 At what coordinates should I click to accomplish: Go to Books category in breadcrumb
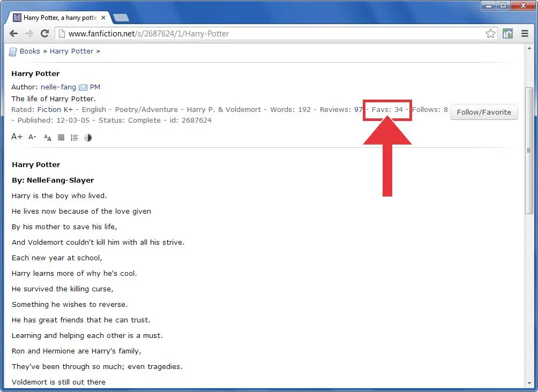[x=29, y=51]
